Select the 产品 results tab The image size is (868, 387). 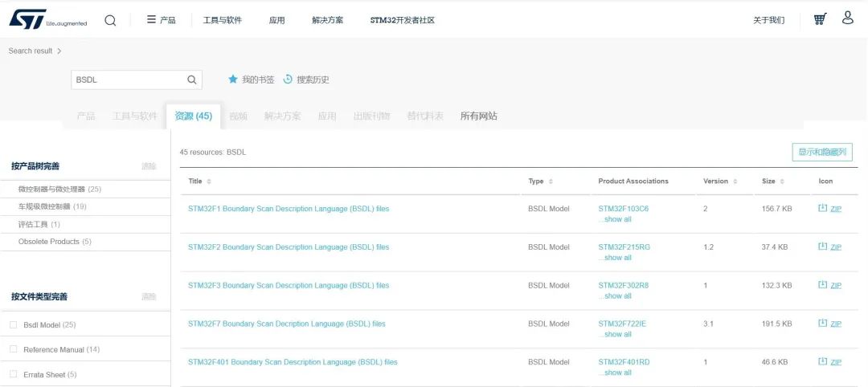point(86,116)
